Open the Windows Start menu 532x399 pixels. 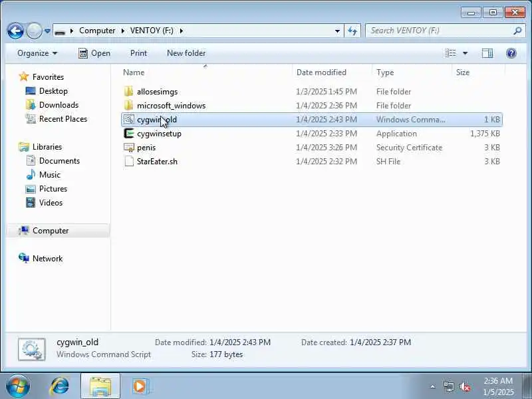[x=18, y=386]
